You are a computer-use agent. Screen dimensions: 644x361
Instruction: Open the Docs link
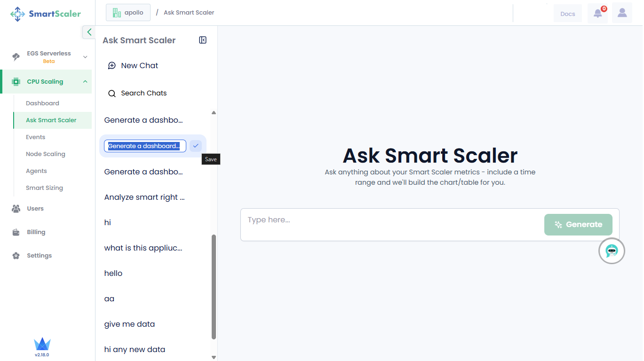click(567, 14)
